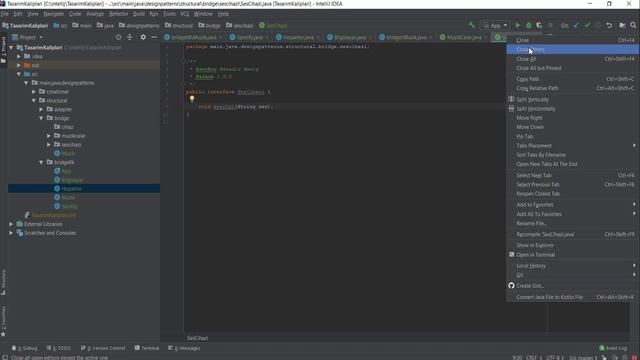This screenshot has height=360, width=640.
Task: Click the scroll-from-source target icon in Project panel
Action: click(x=118, y=37)
